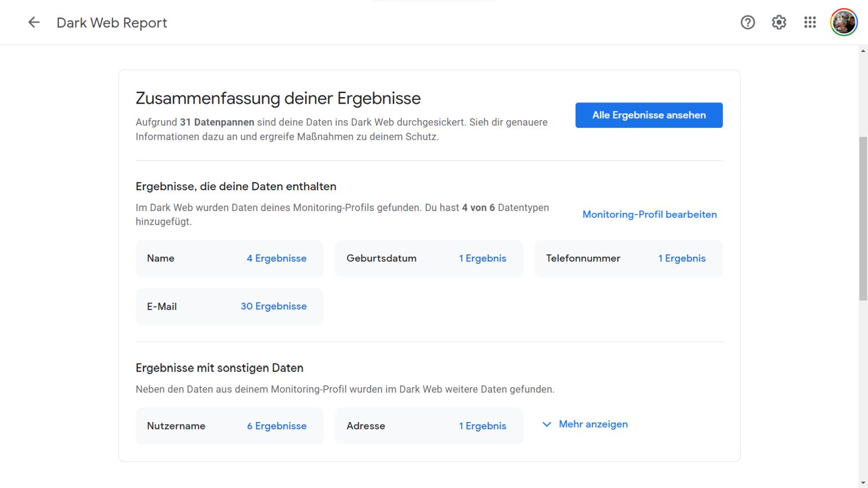Screen dimensions: 868x488
Task: View 30 Ergebnisse for E-Mail
Action: pos(274,306)
